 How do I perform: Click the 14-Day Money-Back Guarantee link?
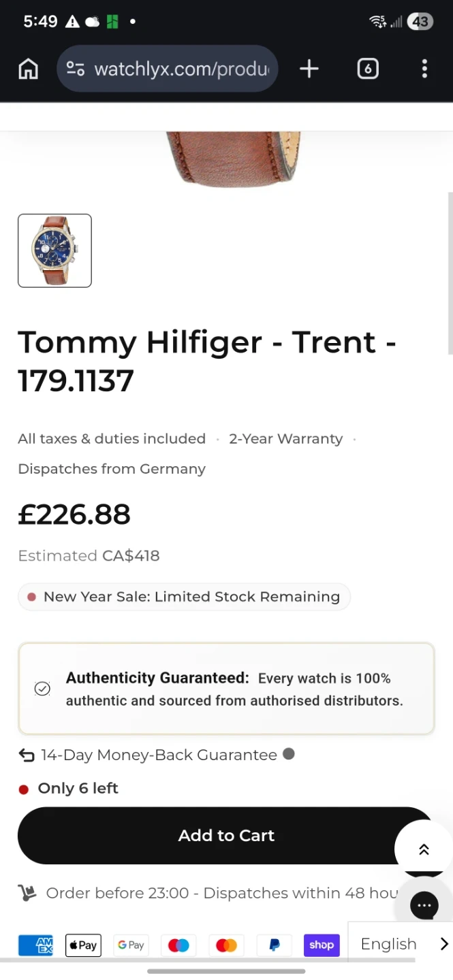(158, 755)
